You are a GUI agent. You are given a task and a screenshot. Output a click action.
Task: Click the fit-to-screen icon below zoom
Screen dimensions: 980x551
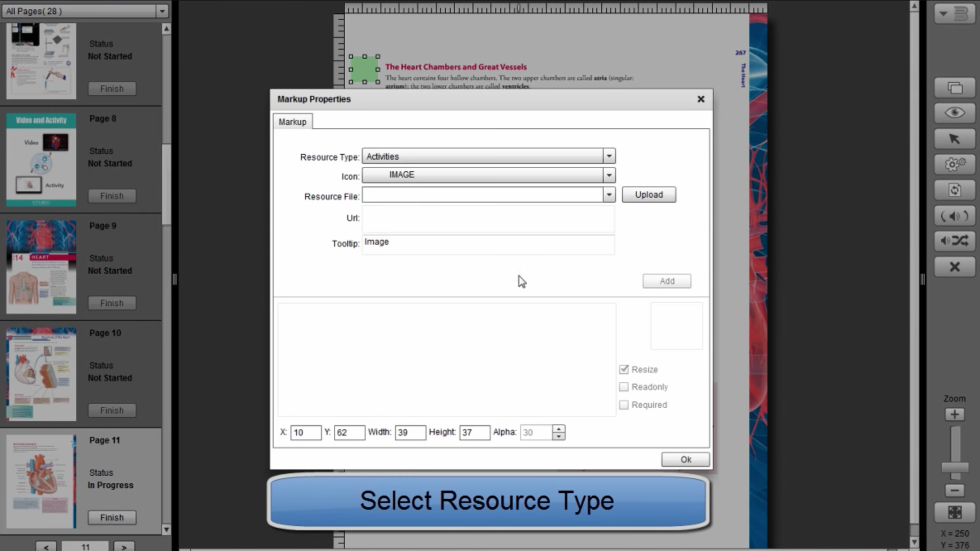point(954,513)
